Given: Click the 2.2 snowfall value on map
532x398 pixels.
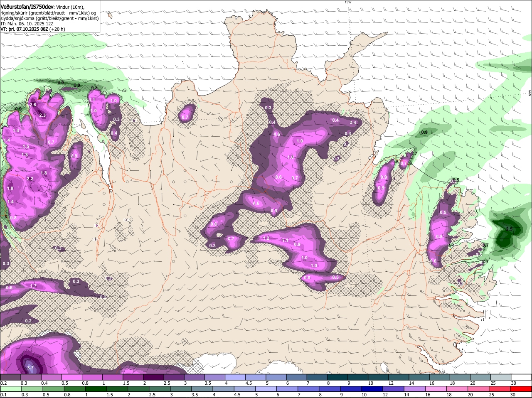Looking at the screenshot, I should click(x=30, y=179).
